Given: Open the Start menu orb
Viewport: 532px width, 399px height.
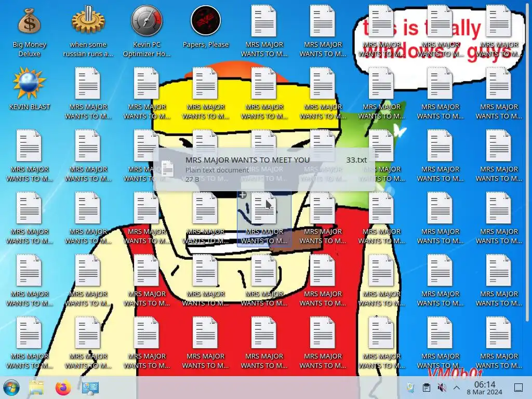Looking at the screenshot, I should [x=11, y=388].
